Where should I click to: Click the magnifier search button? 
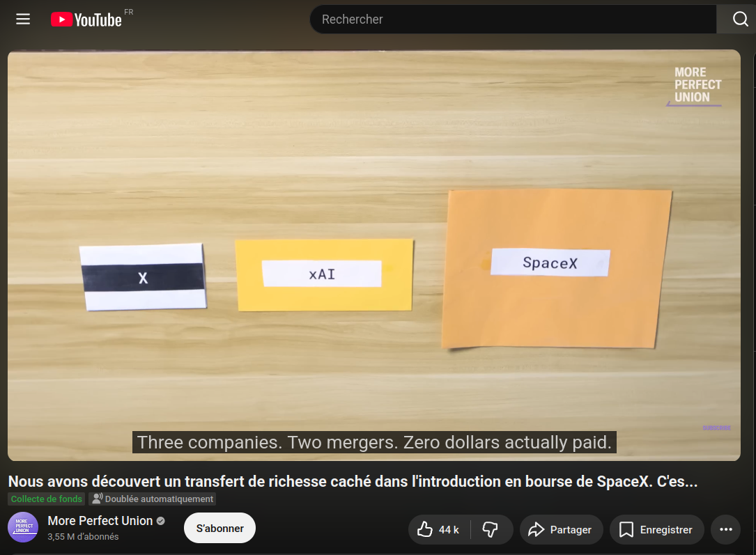740,19
